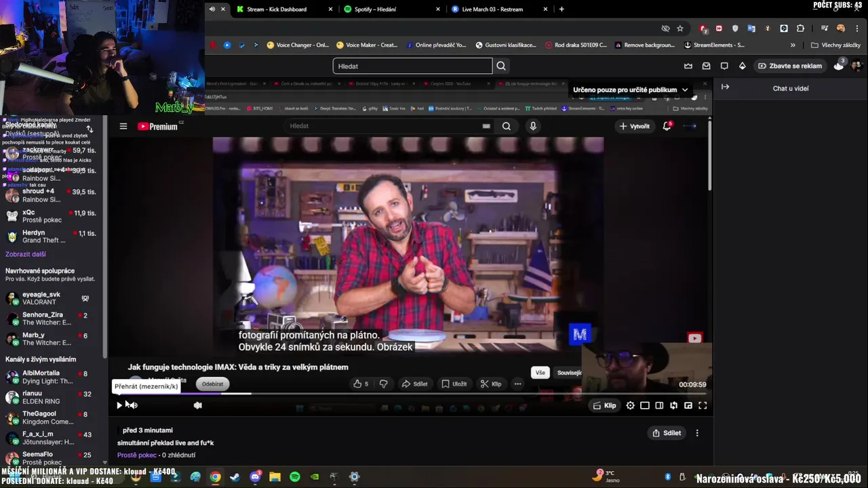Switch the player to miniplayer mode
The image size is (868, 488).
688,405
